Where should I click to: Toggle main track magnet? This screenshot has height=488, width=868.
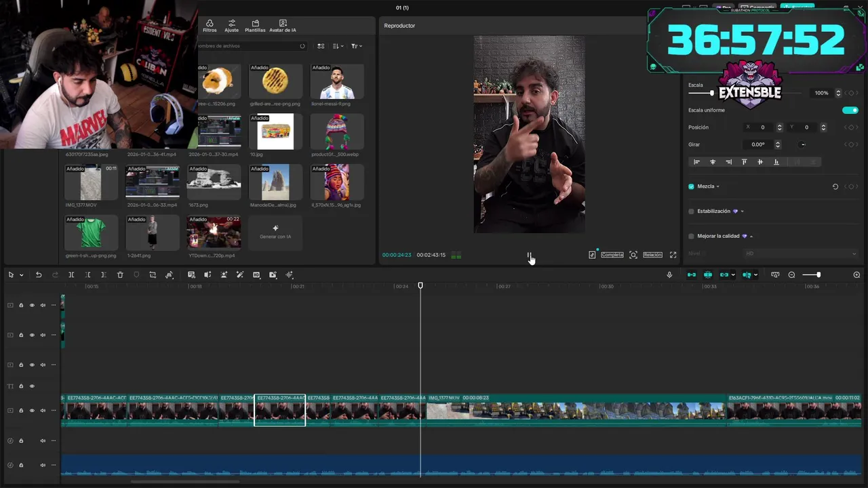692,274
